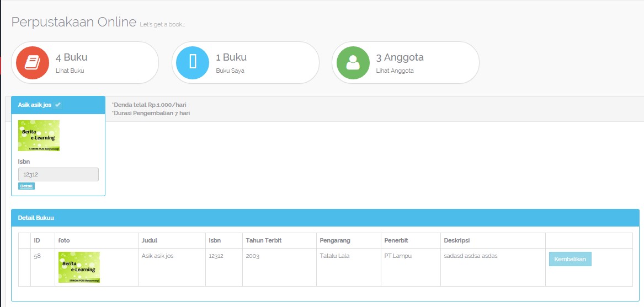Select the Asik asik jos title cell
Viewport: 644px width, 307px height.
(x=158, y=256)
